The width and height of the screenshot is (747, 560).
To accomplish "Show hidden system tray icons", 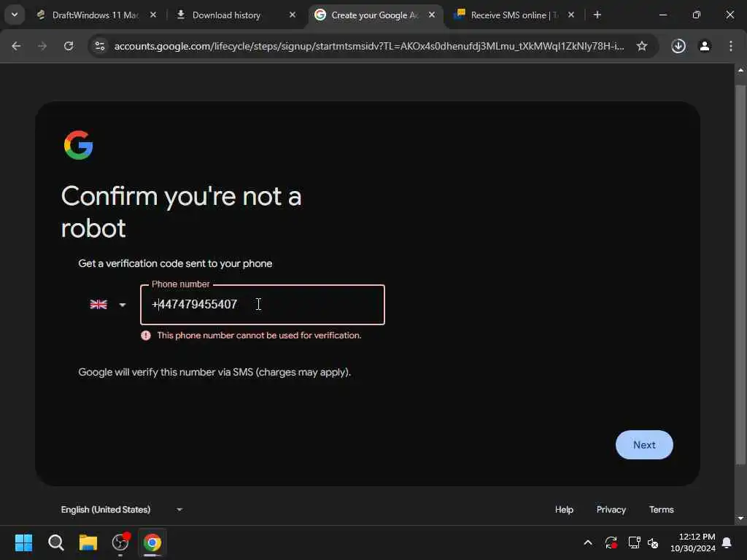I will 588,542.
